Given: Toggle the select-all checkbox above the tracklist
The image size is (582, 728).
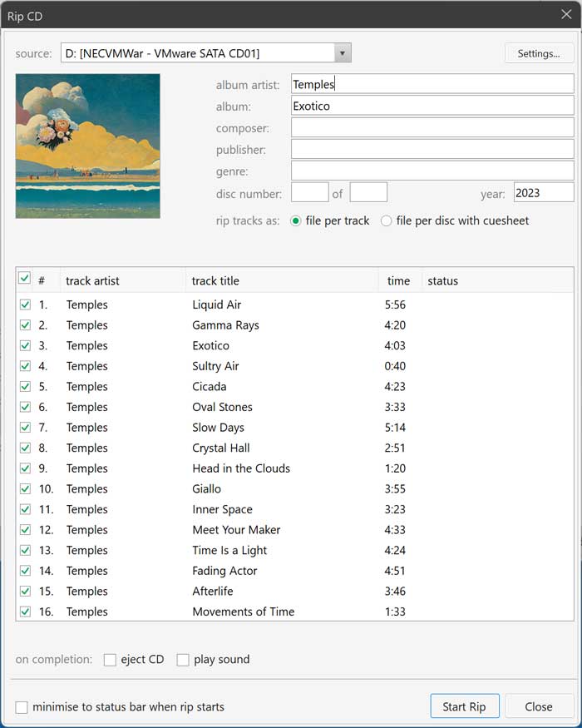Looking at the screenshot, I should 24,278.
